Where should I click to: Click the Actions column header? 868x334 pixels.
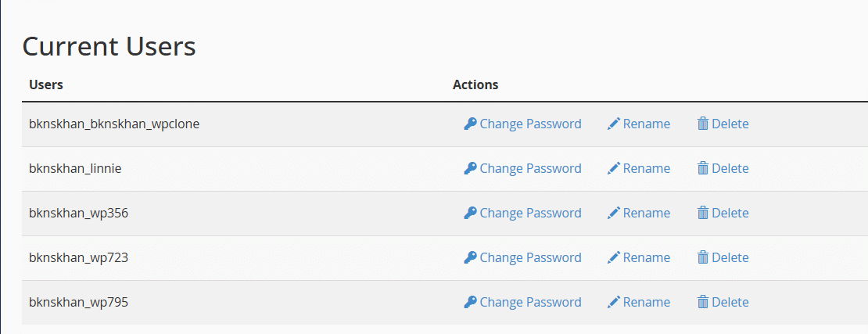[475, 84]
